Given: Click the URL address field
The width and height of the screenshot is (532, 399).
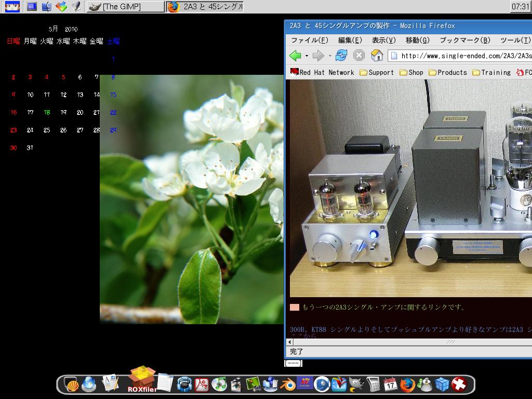Looking at the screenshot, I should [462, 56].
